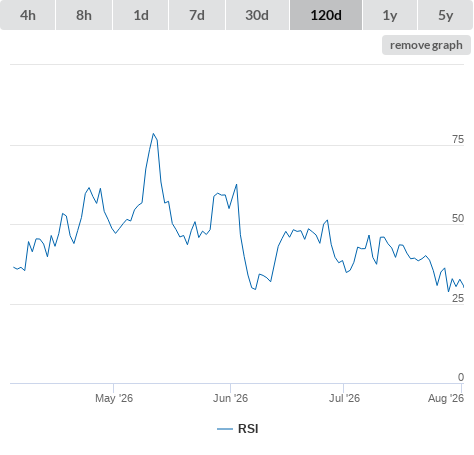Click the RSI trough in early June
474x455 pixels.
(x=255, y=289)
